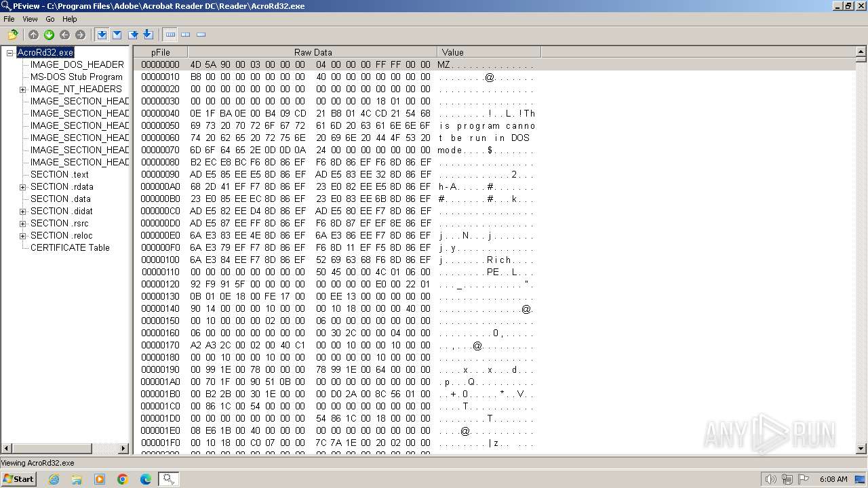Click Action Center flag tray icon
The image size is (868, 488).
point(804,479)
